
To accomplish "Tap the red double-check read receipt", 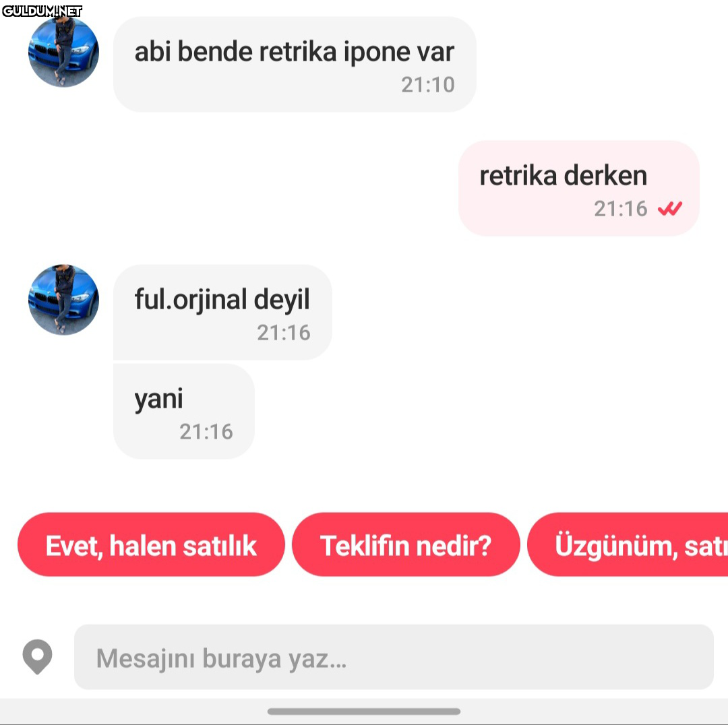I will 670,209.
